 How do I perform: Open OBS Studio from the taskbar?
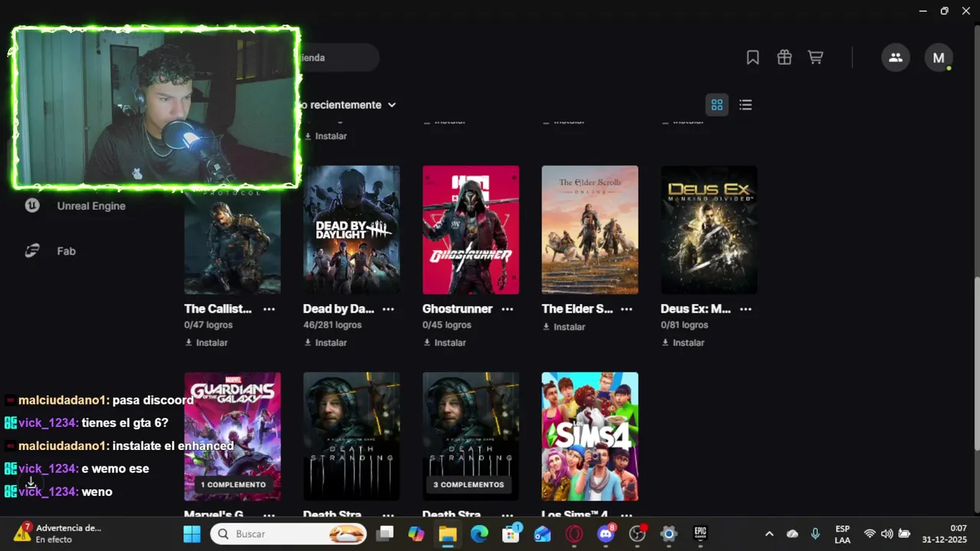[x=637, y=533]
